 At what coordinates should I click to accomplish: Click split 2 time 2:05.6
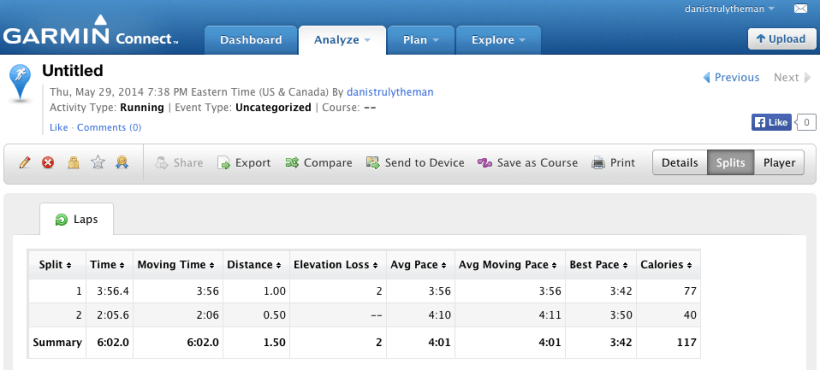click(114, 316)
